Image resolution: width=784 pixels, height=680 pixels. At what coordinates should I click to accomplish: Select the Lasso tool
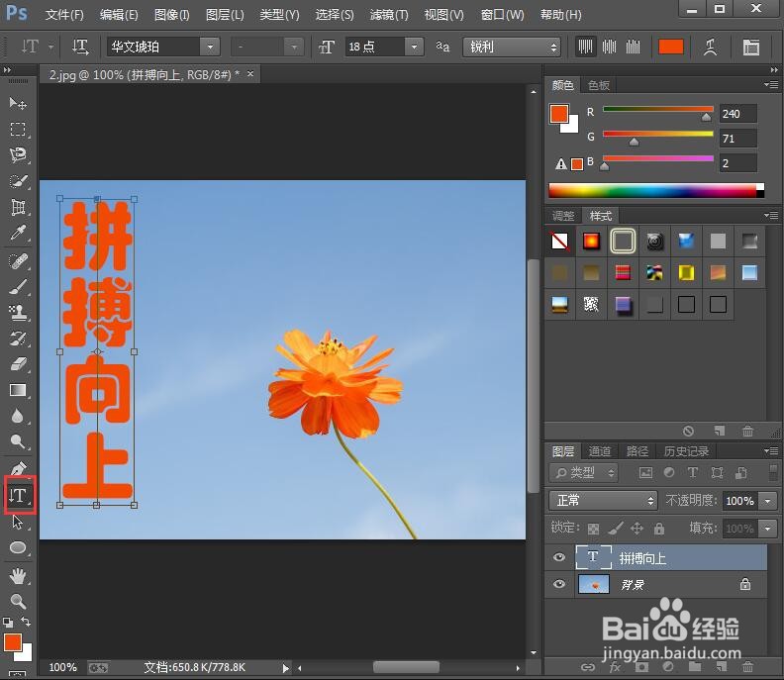point(18,155)
